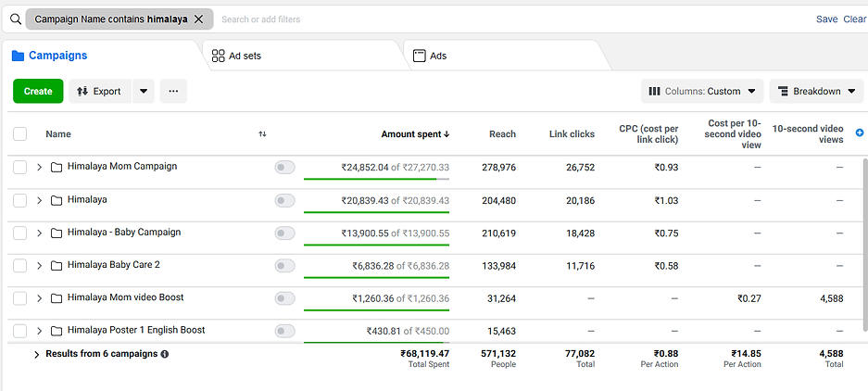
Task: Expand the Himalaya Poster 1 English Boost row
Action: tap(39, 331)
